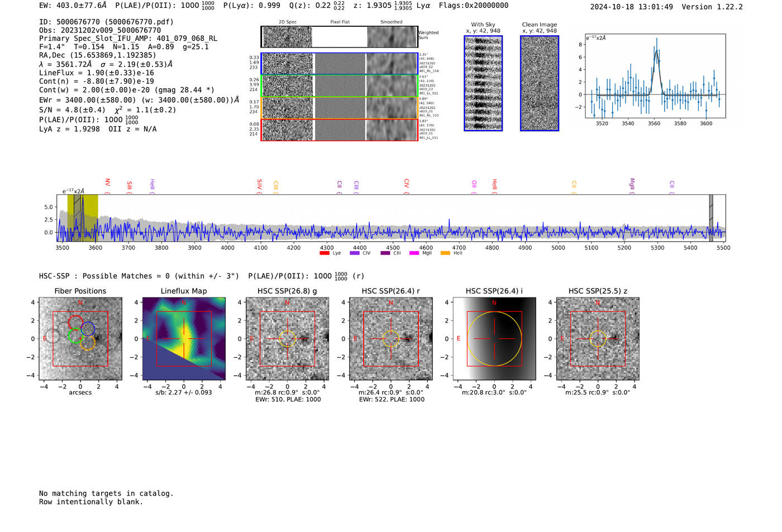This screenshot has width=782, height=532.
Task: Click the green-bordered fiber spectrum row
Action: 340,85
